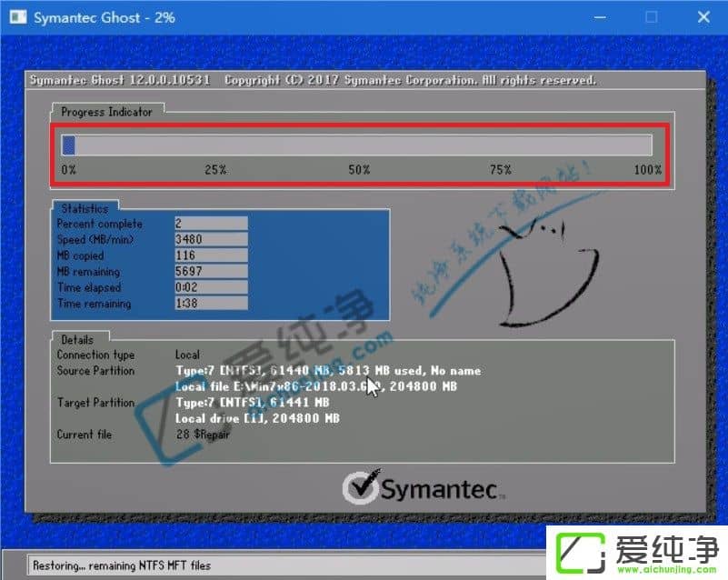
Task: Click the mouse cursor arrow in Details panel
Action: 372,385
